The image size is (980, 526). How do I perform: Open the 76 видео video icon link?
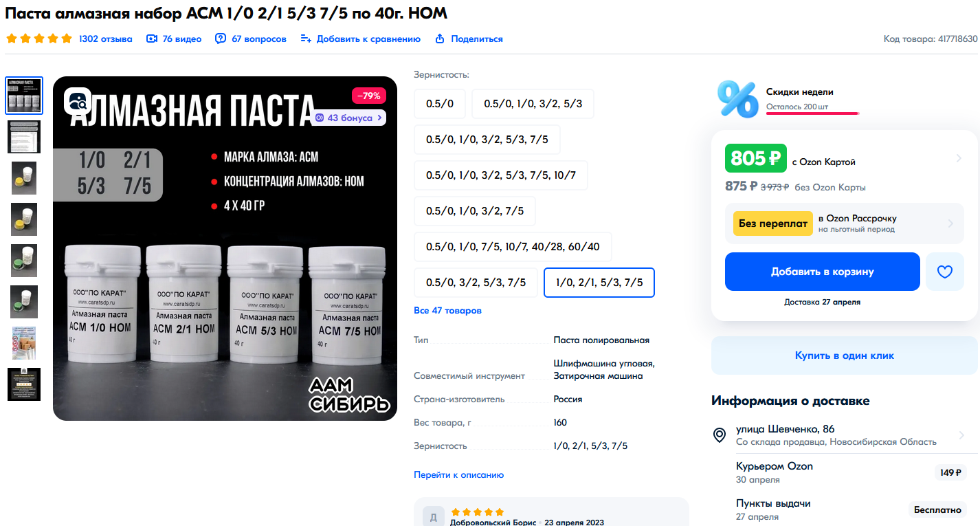point(152,39)
